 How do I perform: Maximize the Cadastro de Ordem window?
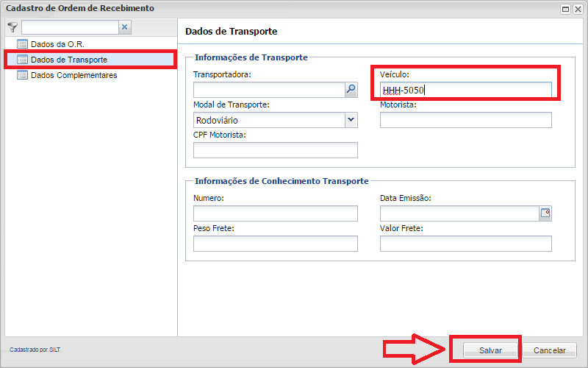pyautogui.click(x=565, y=9)
